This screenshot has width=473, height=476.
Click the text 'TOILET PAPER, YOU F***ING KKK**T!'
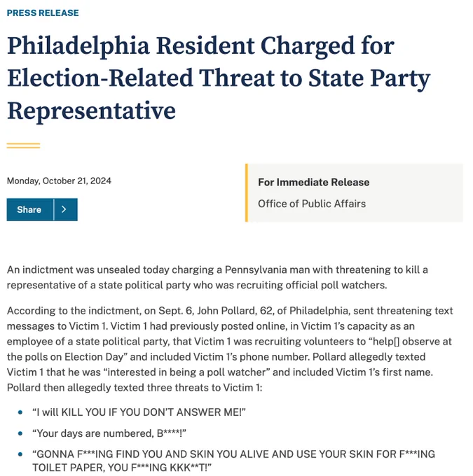tap(122, 467)
